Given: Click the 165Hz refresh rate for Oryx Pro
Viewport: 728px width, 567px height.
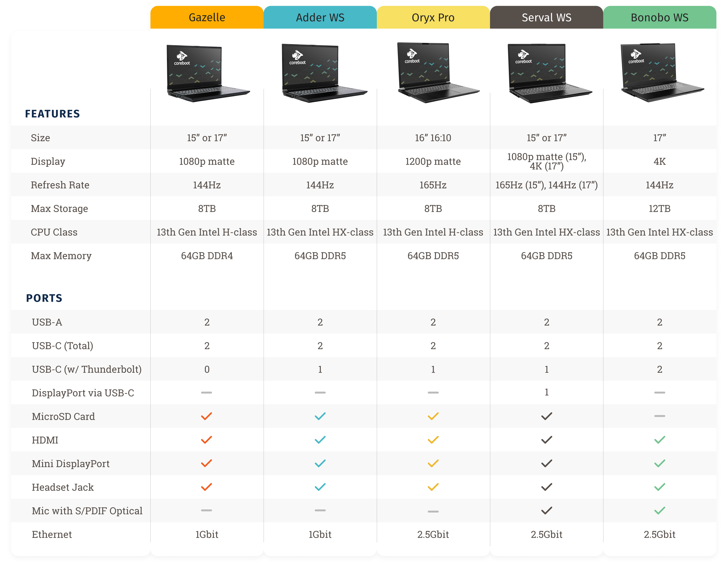Looking at the screenshot, I should (x=433, y=185).
